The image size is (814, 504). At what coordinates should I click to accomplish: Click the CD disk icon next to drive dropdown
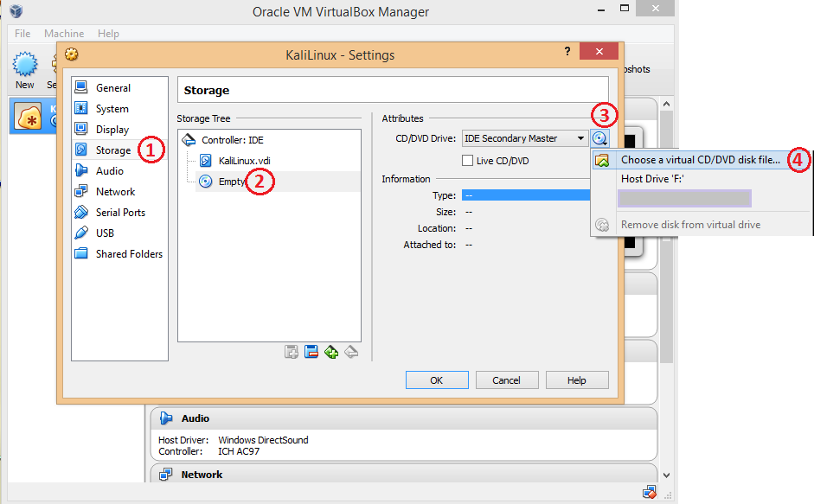click(x=599, y=137)
